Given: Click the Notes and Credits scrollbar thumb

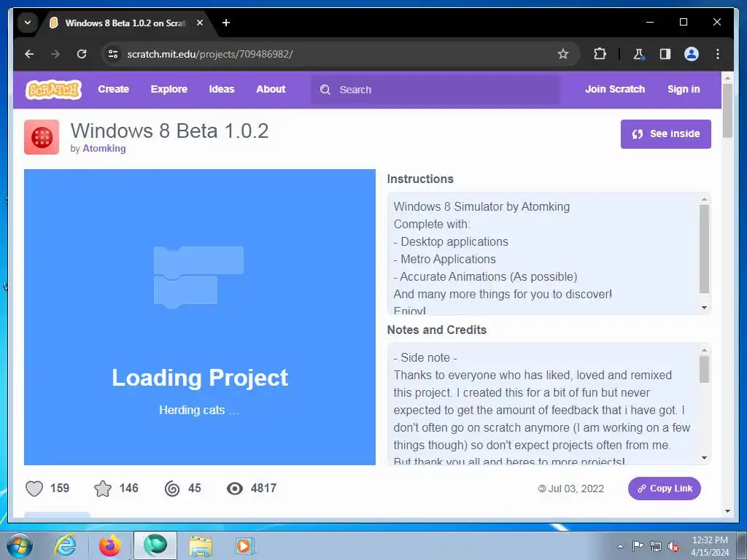Looking at the screenshot, I should (x=704, y=370).
